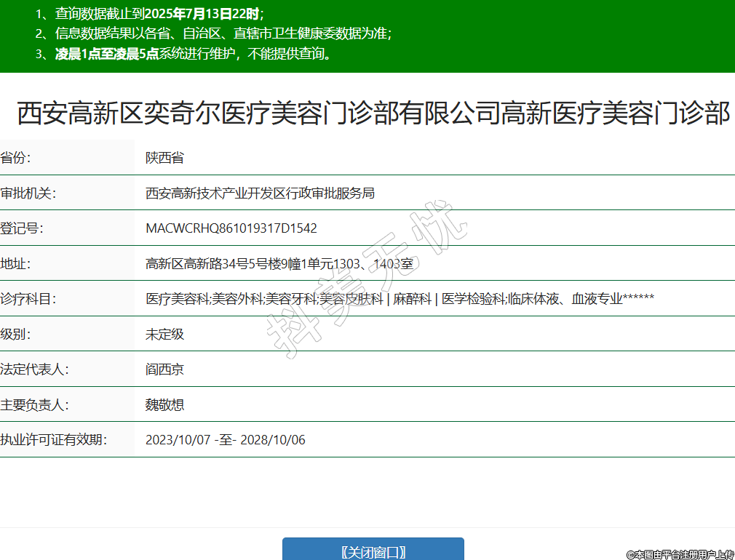Click the clinic name heading
Image resolution: width=735 pixels, height=560 pixels.
[373, 113]
